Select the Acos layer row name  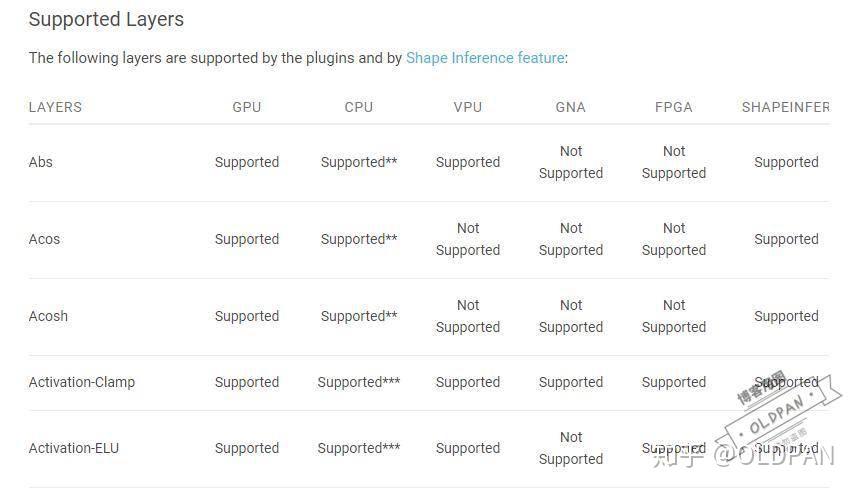pyautogui.click(x=44, y=239)
